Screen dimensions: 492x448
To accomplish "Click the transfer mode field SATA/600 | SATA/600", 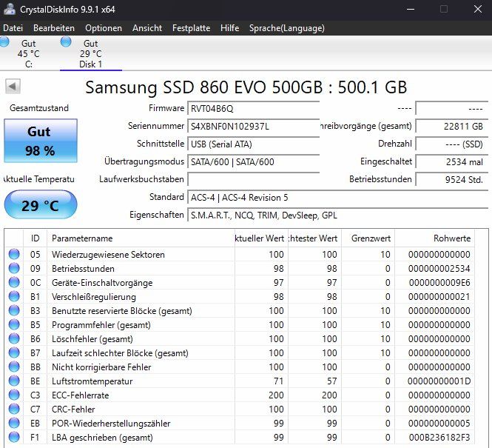I will [253, 162].
